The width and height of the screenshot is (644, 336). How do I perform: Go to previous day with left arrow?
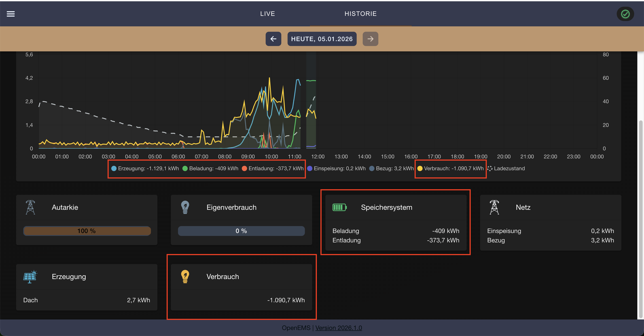273,39
